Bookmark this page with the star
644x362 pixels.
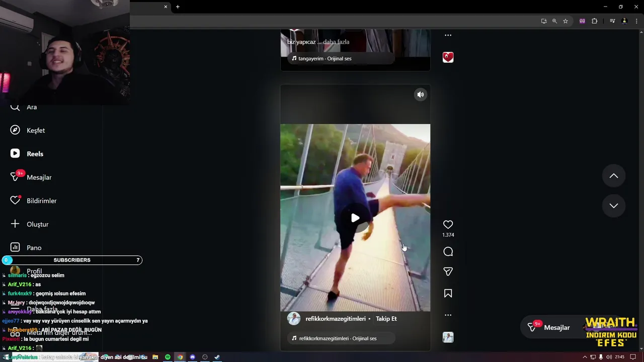pyautogui.click(x=566, y=21)
